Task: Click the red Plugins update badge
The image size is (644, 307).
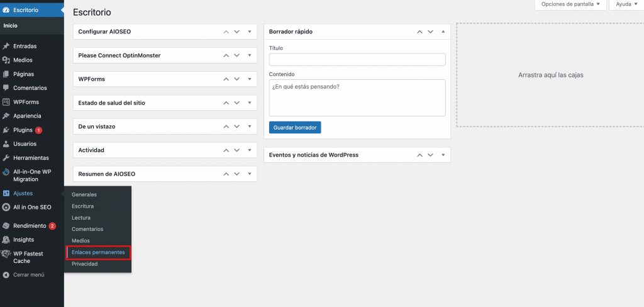Action: [38, 130]
